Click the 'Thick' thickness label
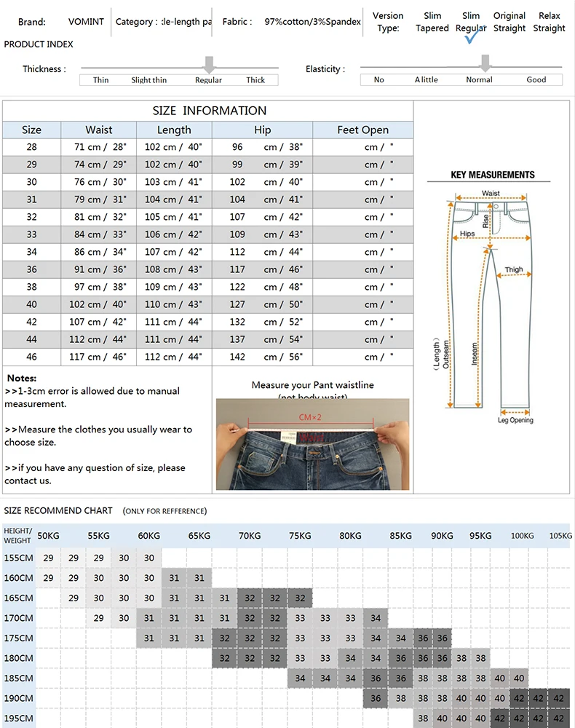The width and height of the screenshot is (575, 728). tap(255, 80)
